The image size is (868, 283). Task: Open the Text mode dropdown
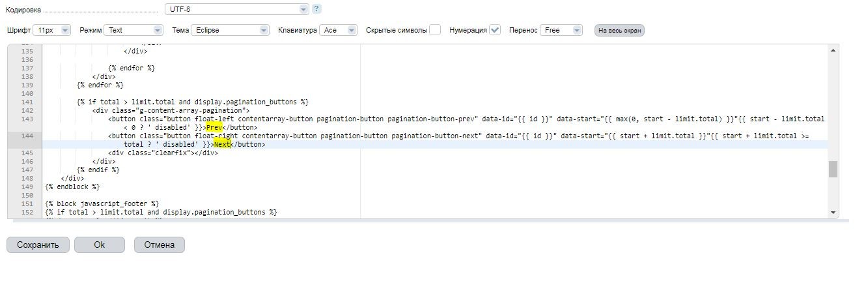pos(134,30)
